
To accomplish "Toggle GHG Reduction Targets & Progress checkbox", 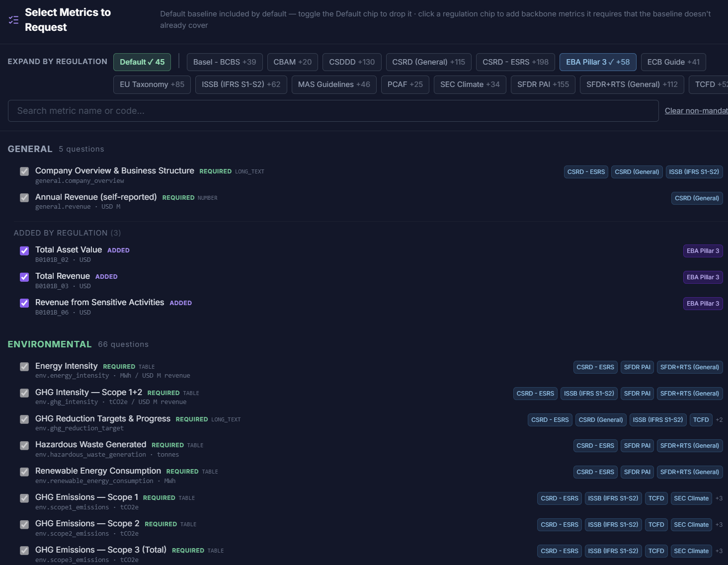I will point(24,419).
